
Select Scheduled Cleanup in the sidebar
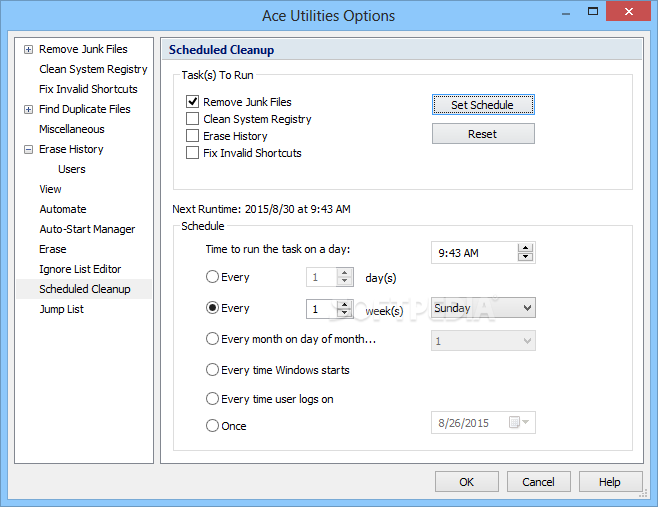click(84, 289)
